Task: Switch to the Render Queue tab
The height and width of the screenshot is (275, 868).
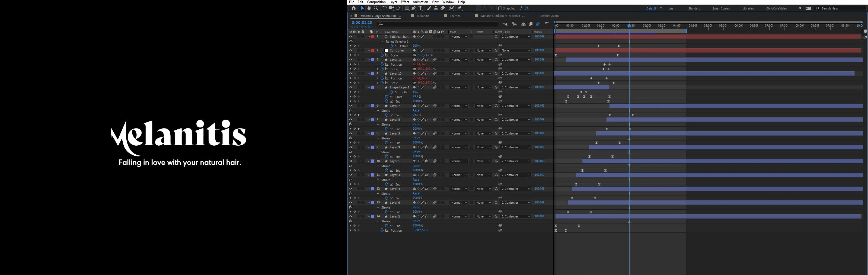Action: tap(550, 16)
